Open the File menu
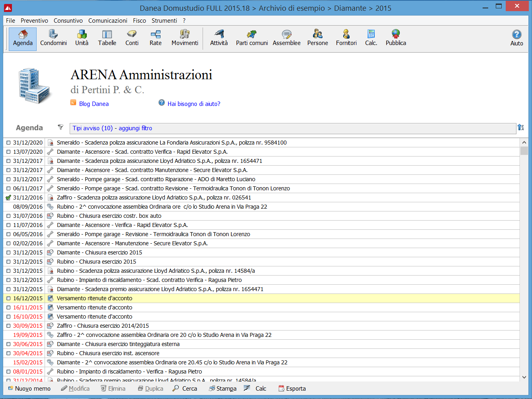This screenshot has height=399, width=532. pos(11,21)
